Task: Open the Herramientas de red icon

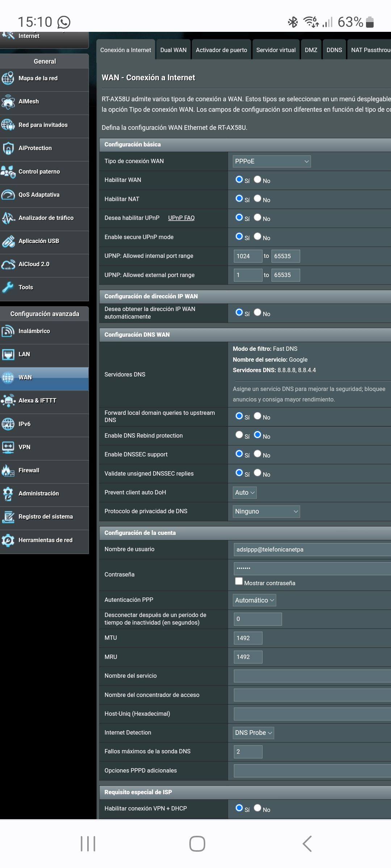Action: (x=8, y=540)
